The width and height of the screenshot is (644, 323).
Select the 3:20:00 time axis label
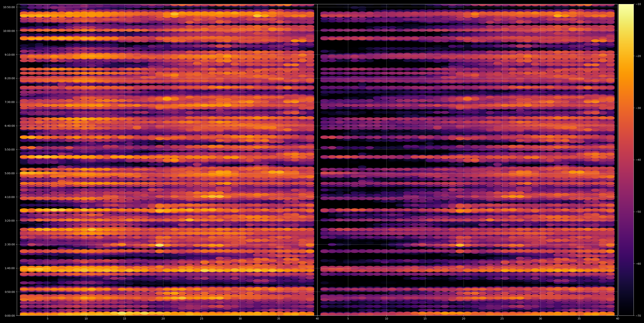coord(10,221)
